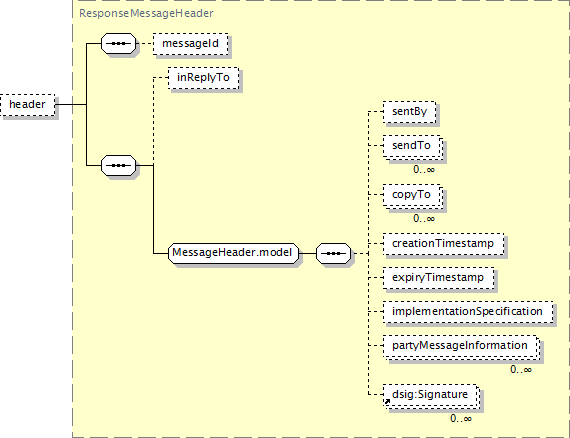Click the creationTimestamp element
Viewport: 570px width, 438px height.
(x=443, y=244)
